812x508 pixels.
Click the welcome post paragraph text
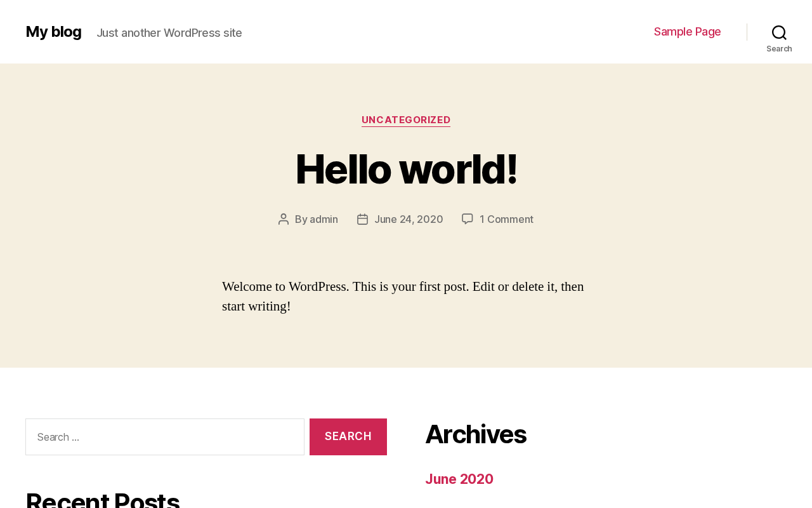tap(403, 297)
